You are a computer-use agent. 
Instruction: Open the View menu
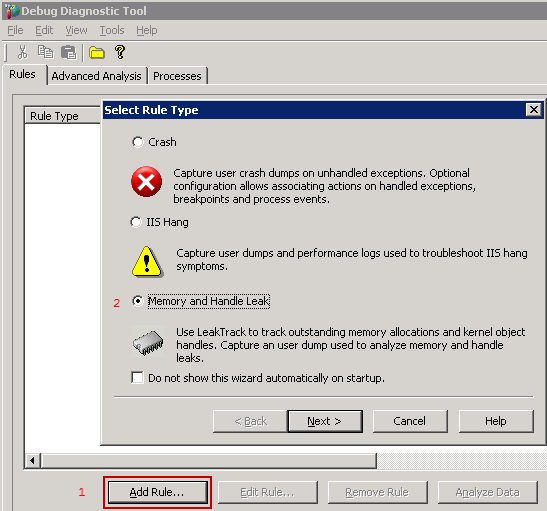(76, 30)
